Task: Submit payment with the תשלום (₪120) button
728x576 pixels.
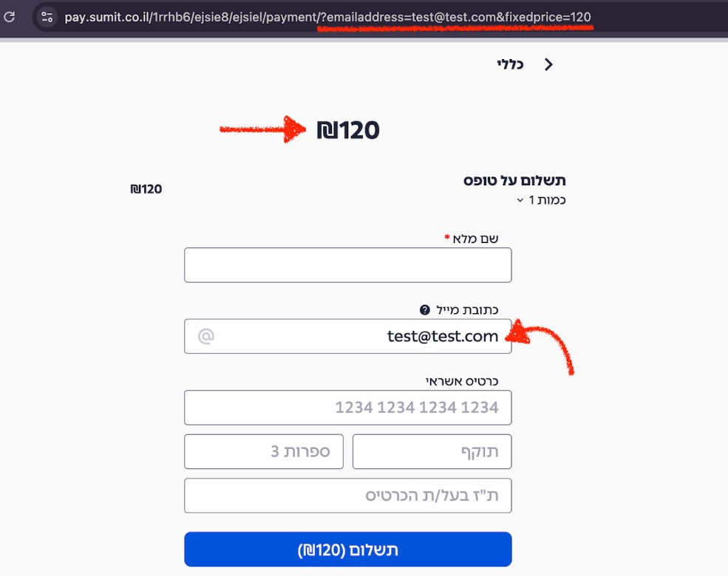Action: [348, 549]
